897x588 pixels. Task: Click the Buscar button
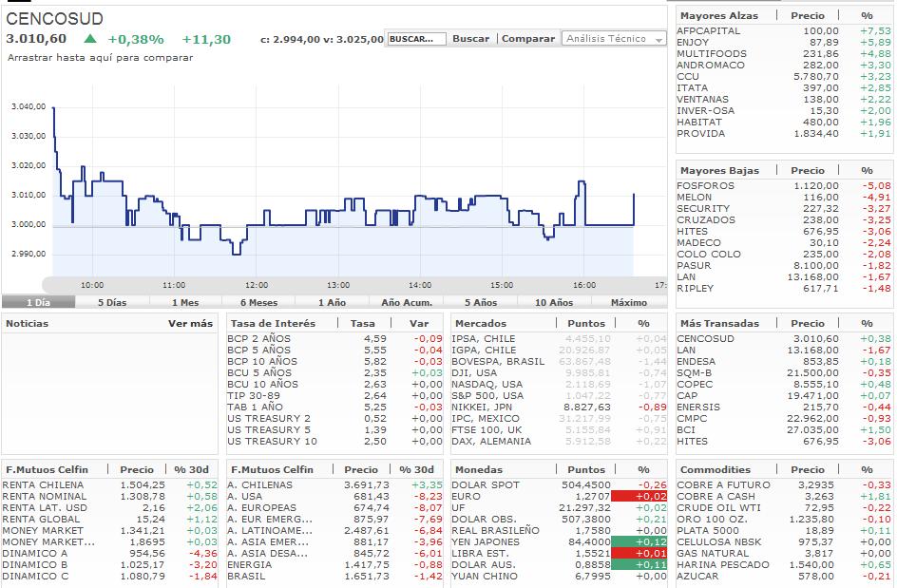[470, 39]
